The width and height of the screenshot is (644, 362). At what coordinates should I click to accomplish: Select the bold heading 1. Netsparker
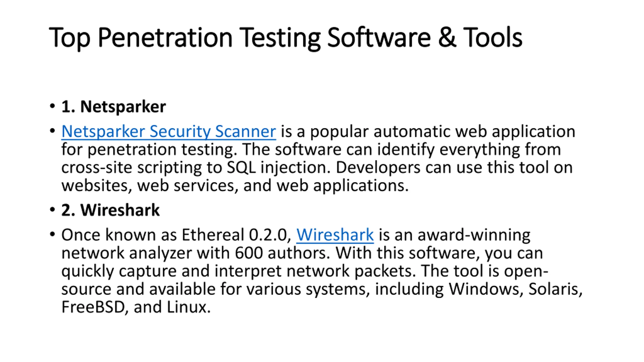coord(114,107)
